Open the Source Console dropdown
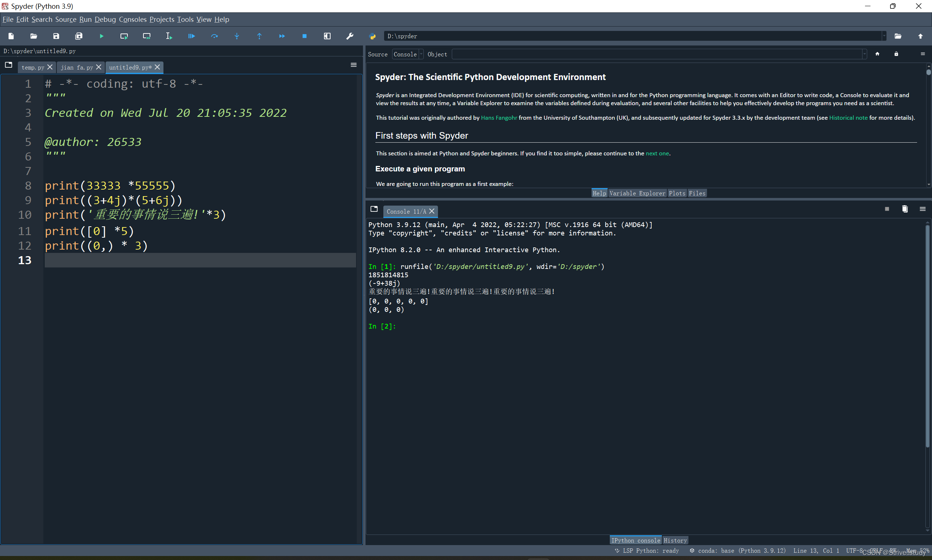 point(408,54)
